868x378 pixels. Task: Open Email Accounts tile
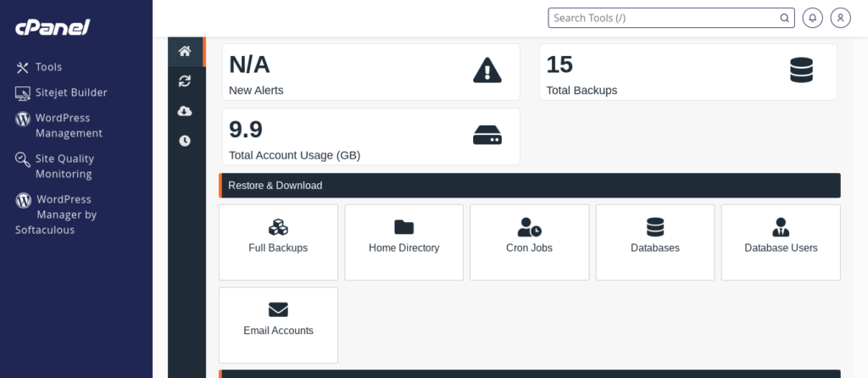click(278, 325)
